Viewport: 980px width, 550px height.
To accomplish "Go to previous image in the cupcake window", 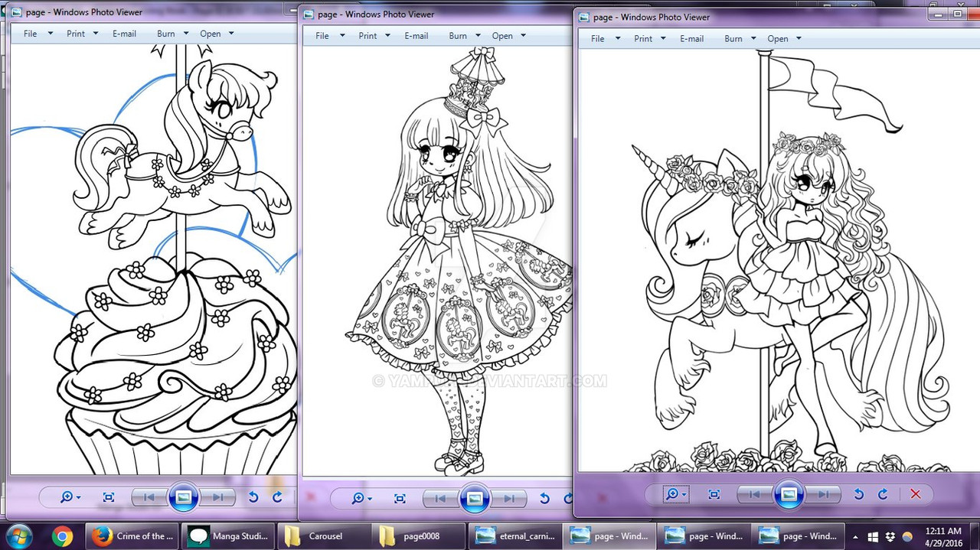I will coord(149,497).
